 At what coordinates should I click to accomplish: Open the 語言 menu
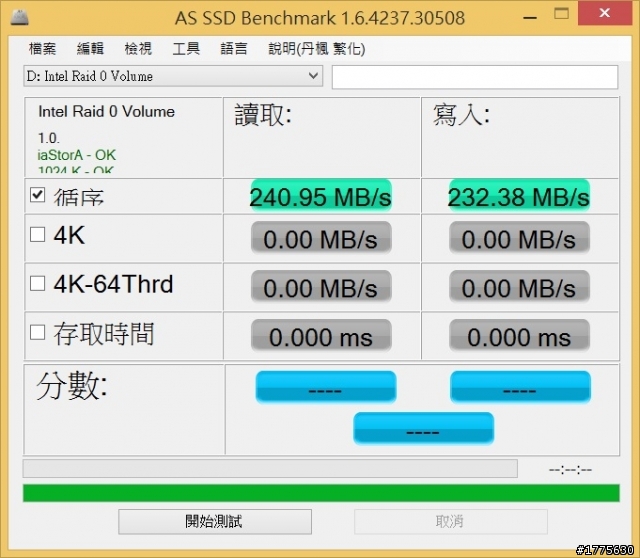[234, 49]
